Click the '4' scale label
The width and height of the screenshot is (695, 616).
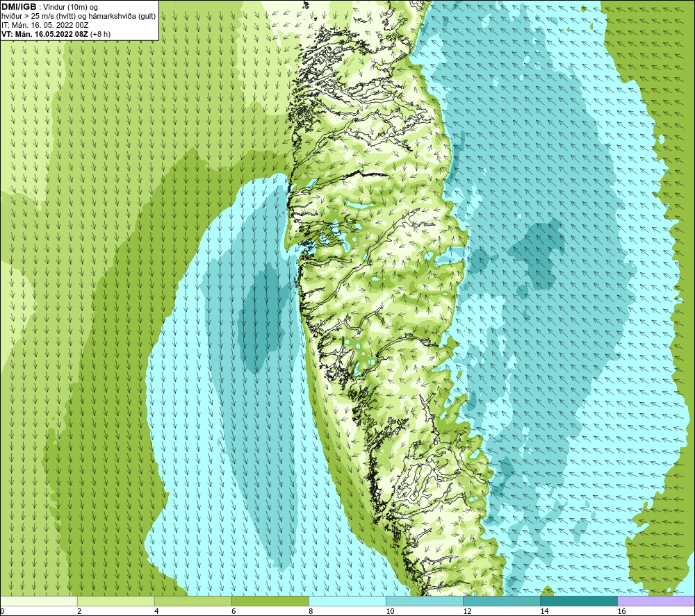(x=156, y=612)
